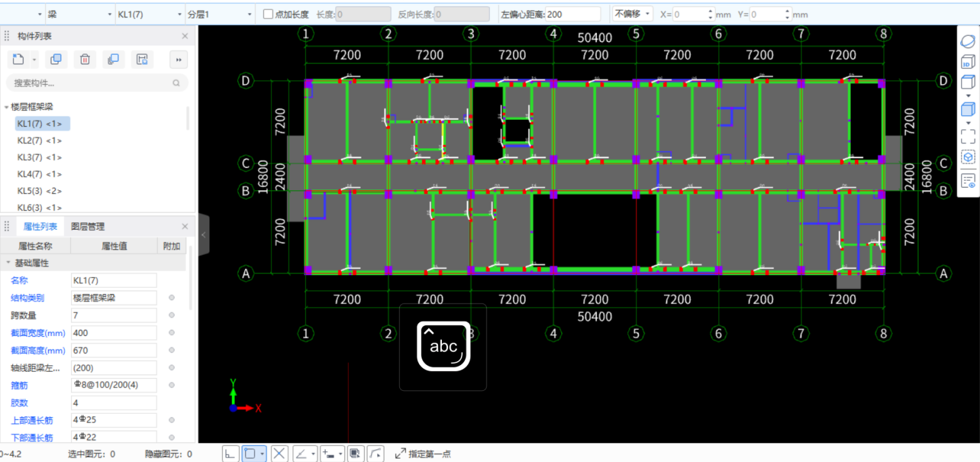Click the 箍筋 property name link
The height and width of the screenshot is (462, 980).
coord(20,385)
